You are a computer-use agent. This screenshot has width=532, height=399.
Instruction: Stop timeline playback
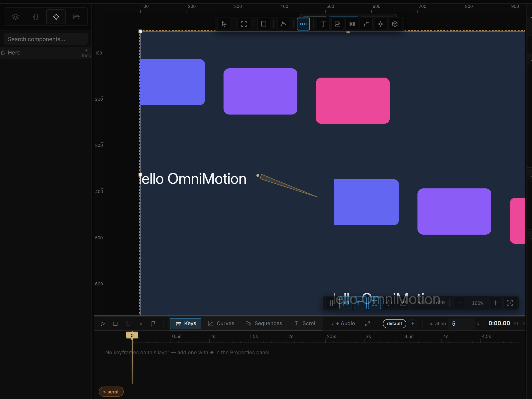(115, 324)
